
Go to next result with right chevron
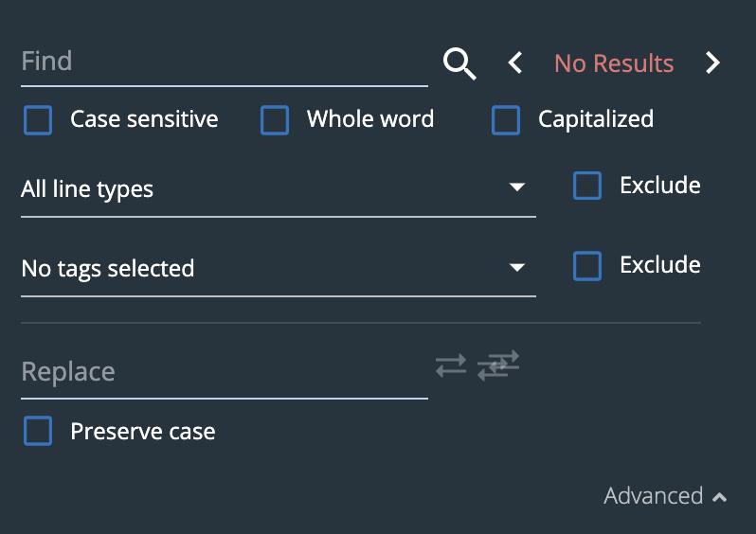coord(712,62)
